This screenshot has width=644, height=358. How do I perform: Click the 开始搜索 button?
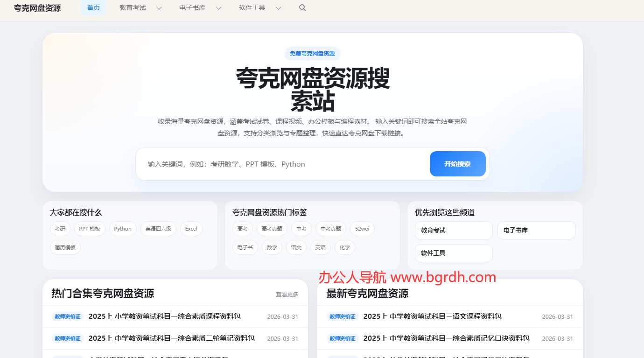click(457, 164)
